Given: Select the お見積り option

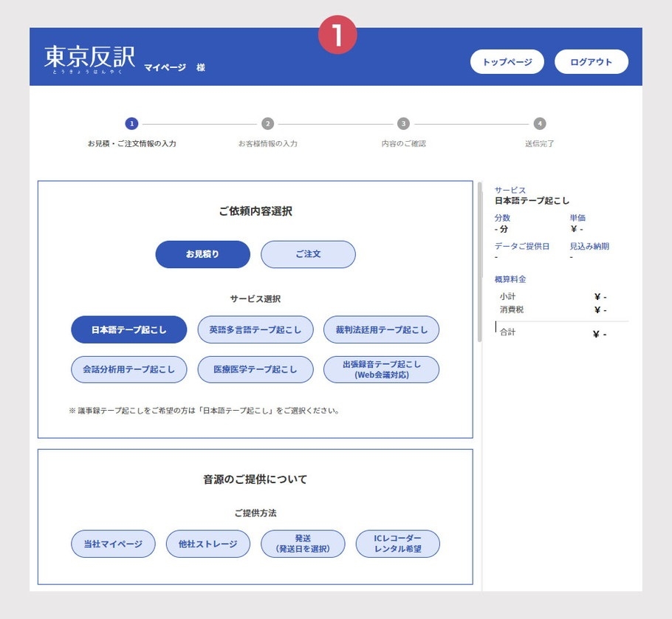Looking at the screenshot, I should (x=202, y=254).
